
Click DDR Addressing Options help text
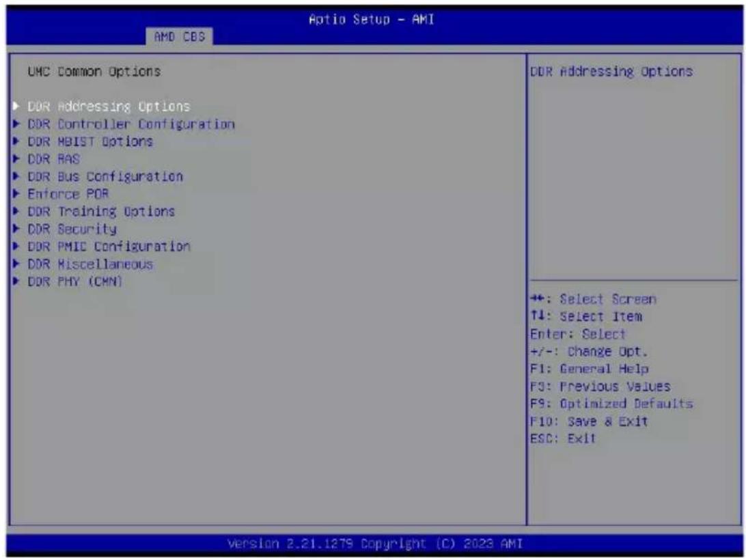pos(611,72)
